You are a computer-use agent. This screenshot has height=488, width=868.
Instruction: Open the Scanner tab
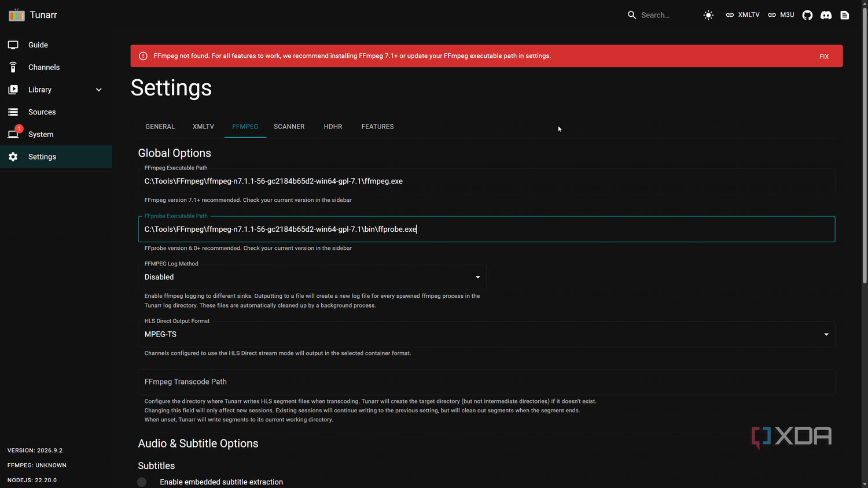tap(289, 127)
